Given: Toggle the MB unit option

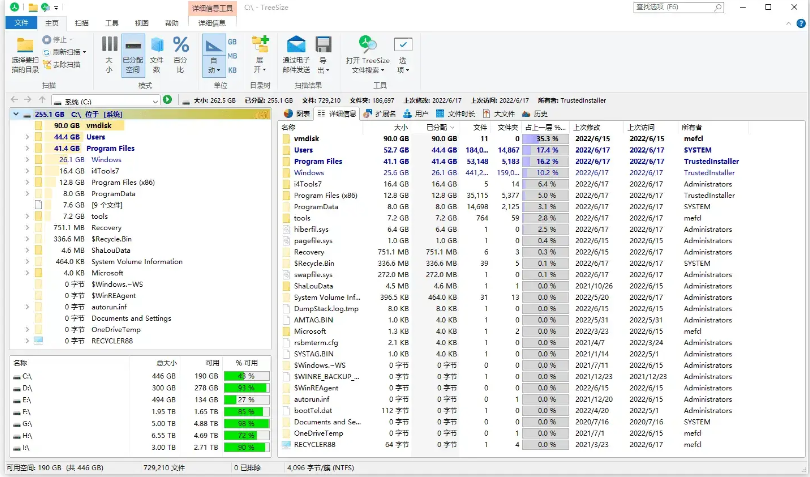Looking at the screenshot, I should coord(233,56).
